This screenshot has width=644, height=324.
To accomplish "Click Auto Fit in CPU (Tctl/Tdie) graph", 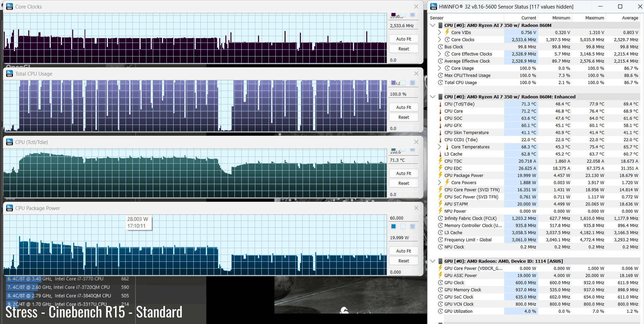I will pyautogui.click(x=404, y=173).
